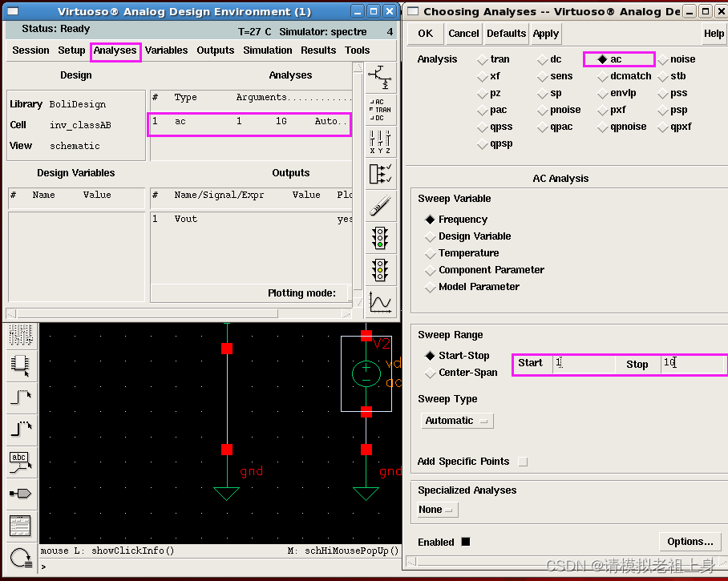The height and width of the screenshot is (581, 728).
Task: Click the ADE horizontal scrollbar
Action: pos(179,313)
